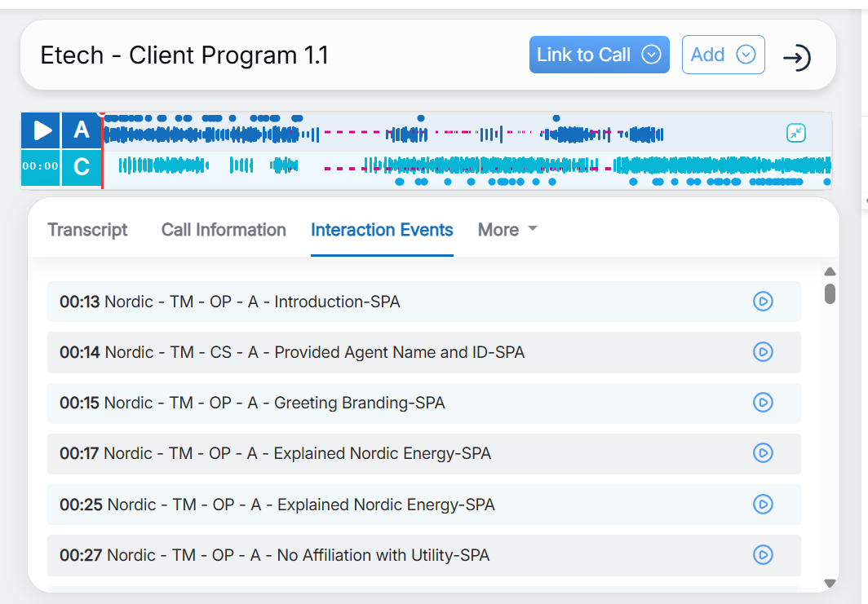The height and width of the screenshot is (604, 868).
Task: Play the 00:15 Greeting Branding-SPA event
Action: point(762,403)
